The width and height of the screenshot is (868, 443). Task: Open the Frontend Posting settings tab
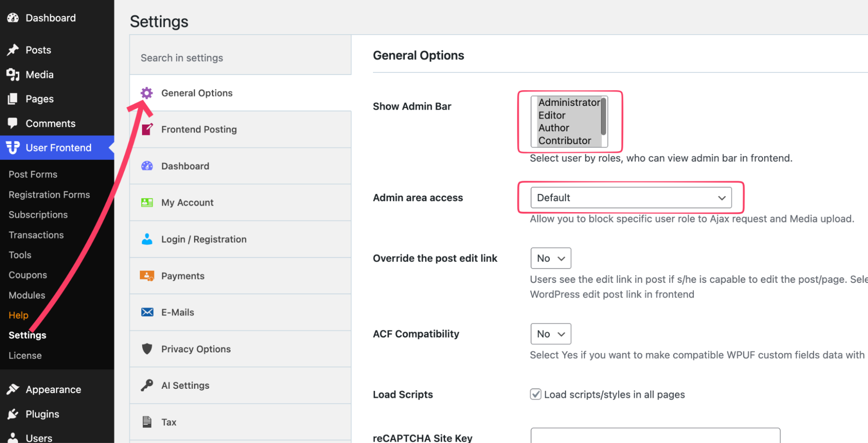[x=241, y=129]
